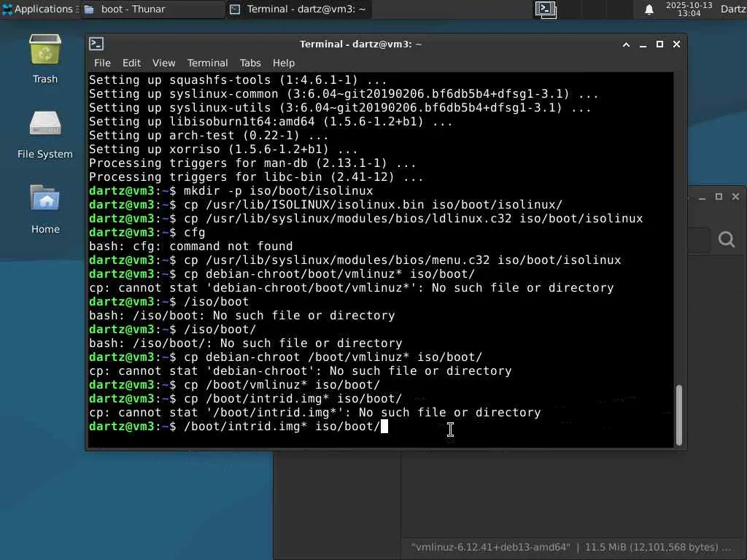Open the Trash desktop icon

[x=45, y=58]
